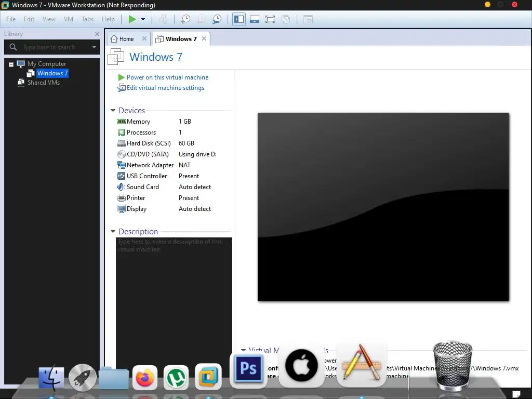Open the App Store dock icon
Viewport: 532px width, 399px height.
[x=361, y=364]
